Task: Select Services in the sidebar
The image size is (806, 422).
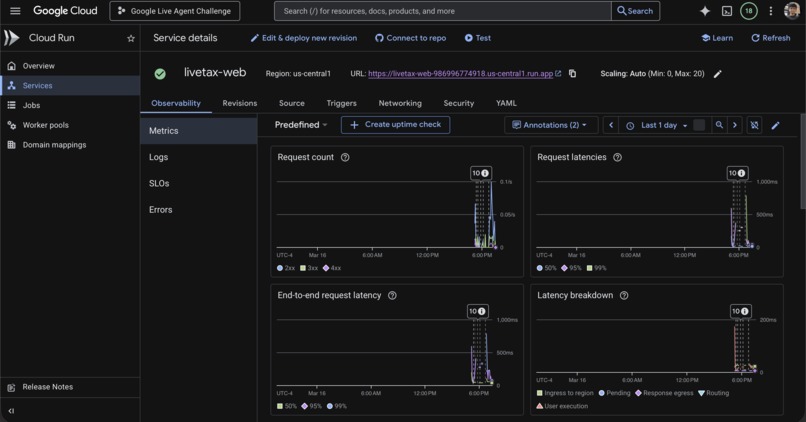Action: 70,85
